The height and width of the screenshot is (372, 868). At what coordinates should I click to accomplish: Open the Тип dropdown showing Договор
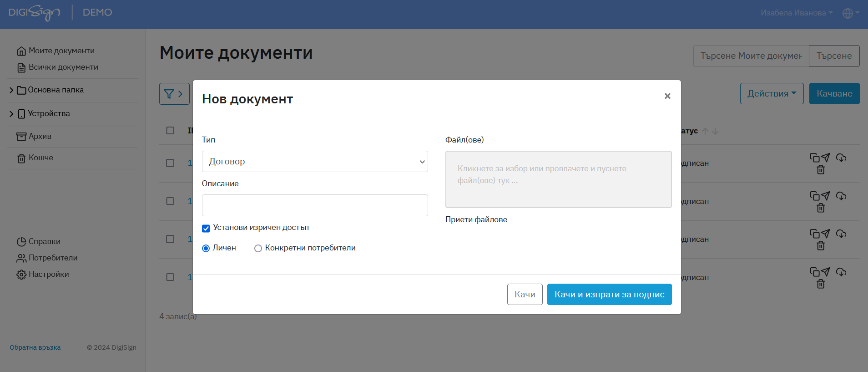pyautogui.click(x=315, y=162)
